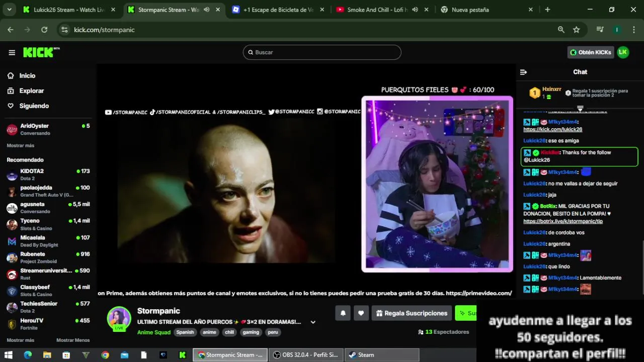Show more followed channels under AridOyster

pyautogui.click(x=21, y=145)
